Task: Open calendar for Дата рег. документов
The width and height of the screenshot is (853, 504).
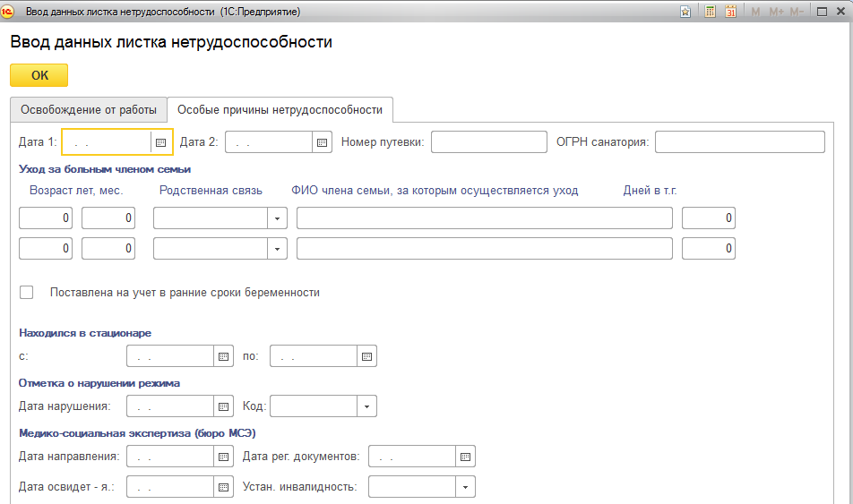Action: (466, 457)
